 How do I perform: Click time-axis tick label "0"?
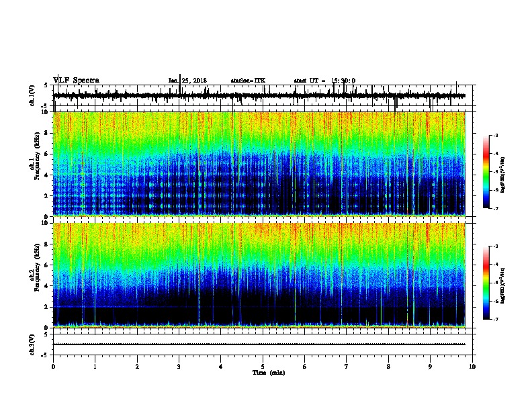tap(53, 367)
